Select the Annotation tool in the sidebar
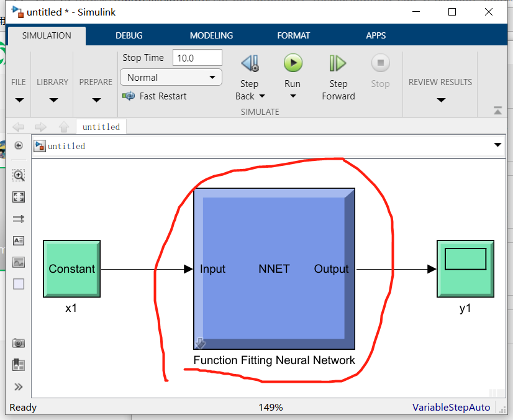The width and height of the screenshot is (513, 420). point(19,240)
